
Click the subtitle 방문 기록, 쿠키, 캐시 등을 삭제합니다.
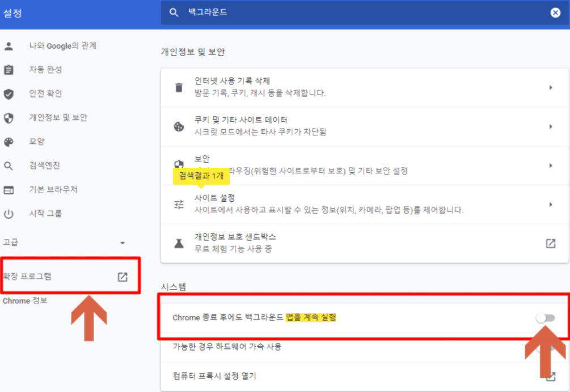260,93
